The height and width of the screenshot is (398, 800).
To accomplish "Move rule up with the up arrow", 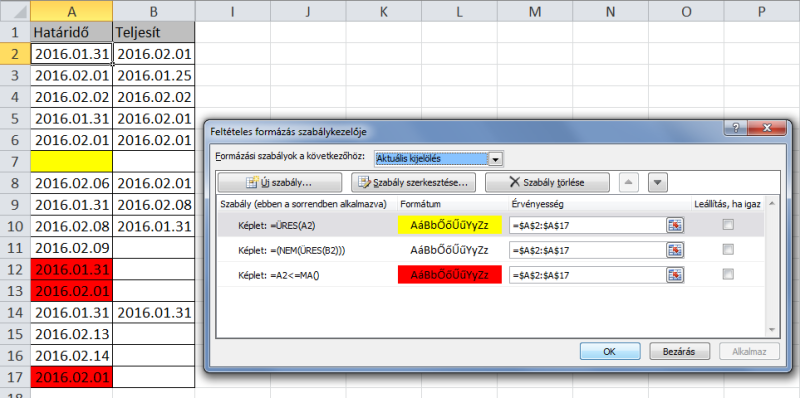I will [x=629, y=182].
